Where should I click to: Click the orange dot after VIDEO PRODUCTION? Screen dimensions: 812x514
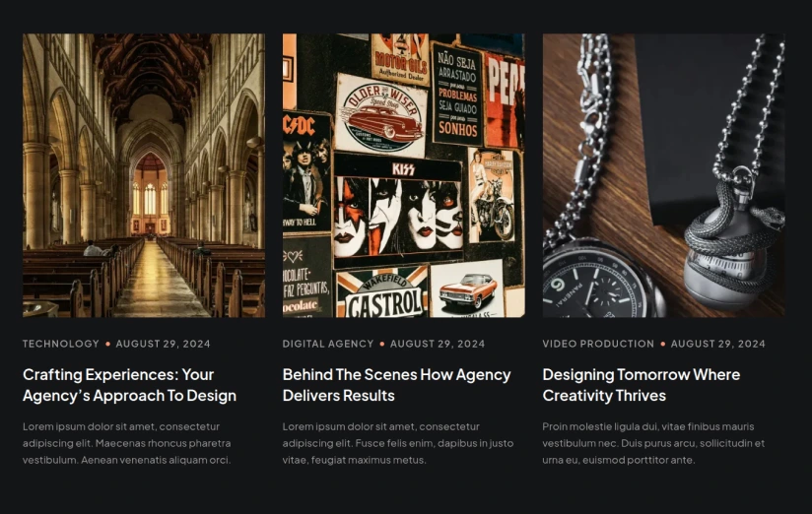click(663, 344)
